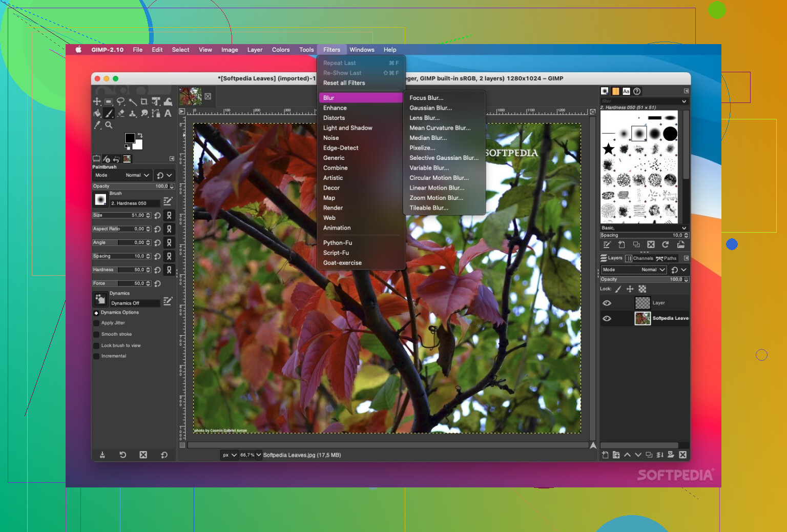Enable the Apply Jitter option

click(x=96, y=323)
